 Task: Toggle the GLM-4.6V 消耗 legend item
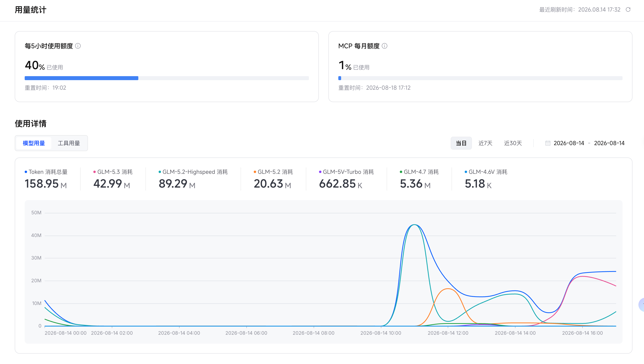tap(486, 172)
